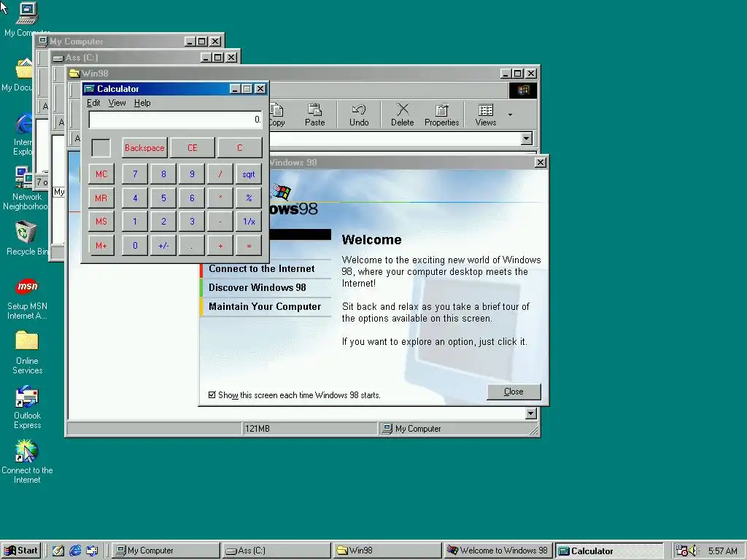Viewport: 747px width, 560px height.
Task: Open the Online Services folder icon
Action: [x=27, y=353]
